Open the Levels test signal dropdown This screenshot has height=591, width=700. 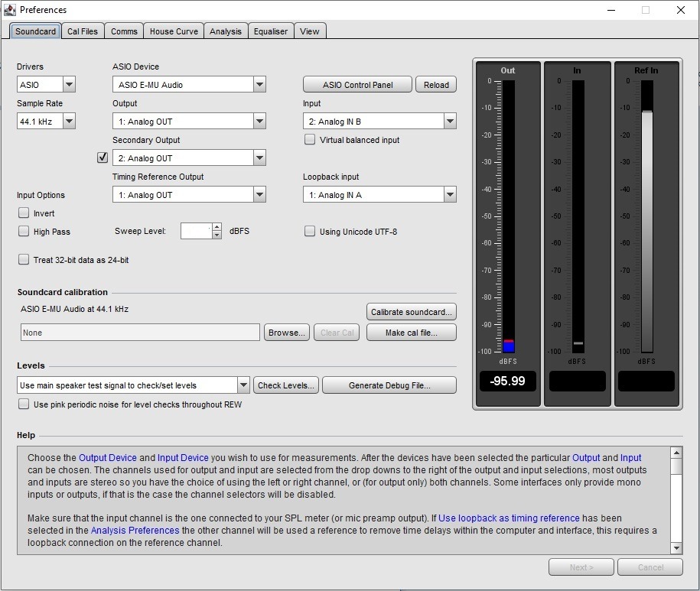(133, 385)
